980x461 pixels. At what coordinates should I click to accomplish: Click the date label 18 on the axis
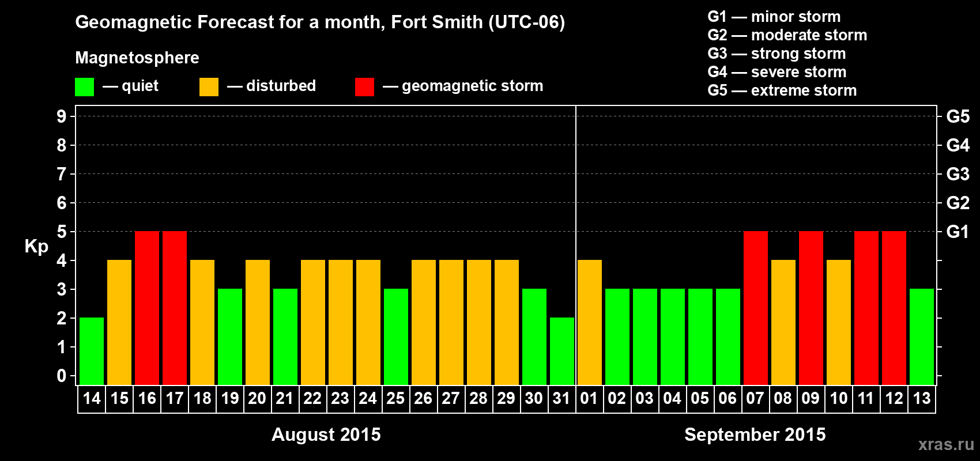pos(202,399)
